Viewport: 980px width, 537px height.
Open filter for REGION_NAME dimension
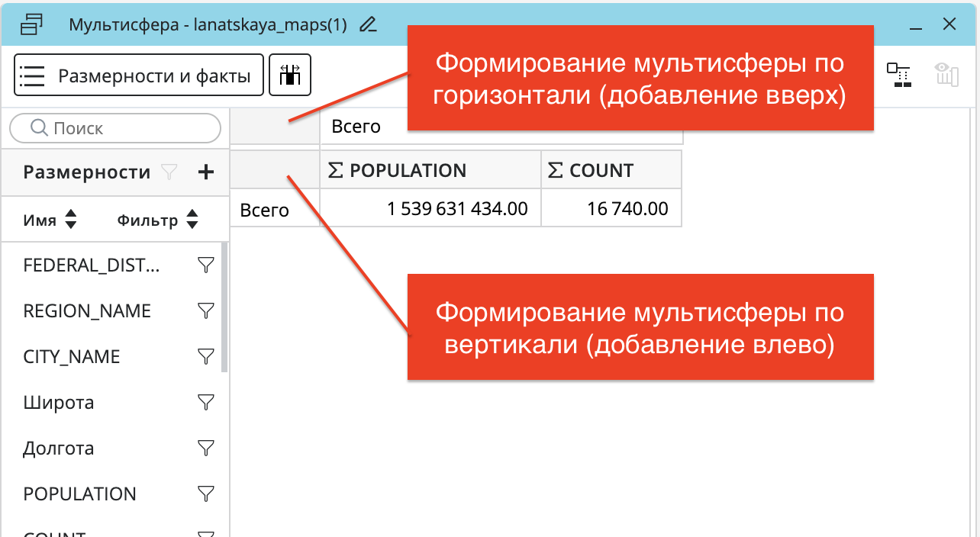(205, 311)
